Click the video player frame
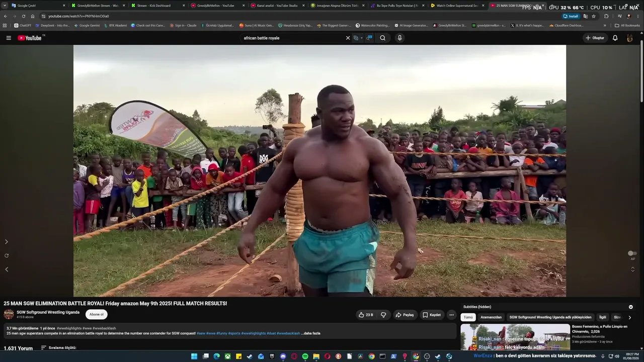This screenshot has height=362, width=644. (319, 171)
